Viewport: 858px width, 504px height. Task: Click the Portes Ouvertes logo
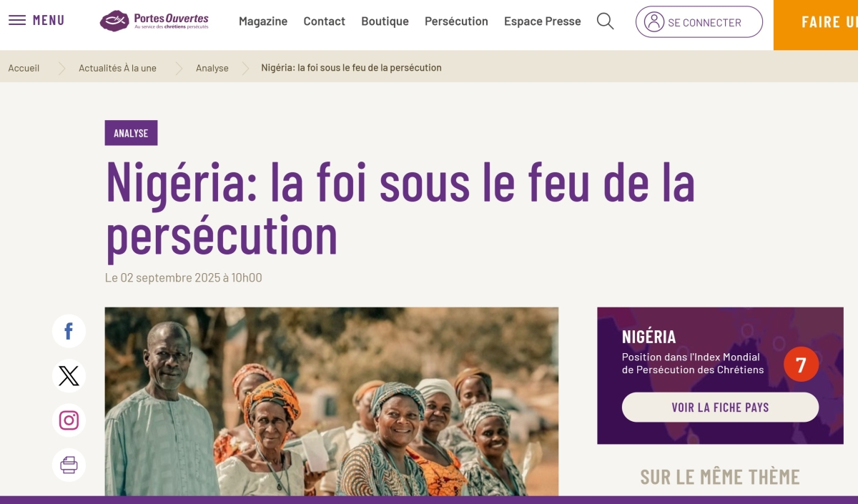[154, 21]
